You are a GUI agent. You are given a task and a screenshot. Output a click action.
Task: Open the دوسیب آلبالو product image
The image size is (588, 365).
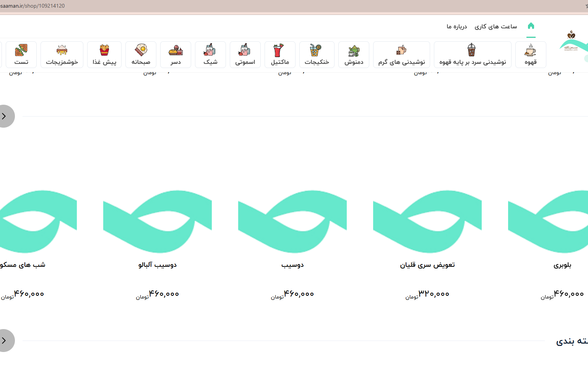(158, 222)
